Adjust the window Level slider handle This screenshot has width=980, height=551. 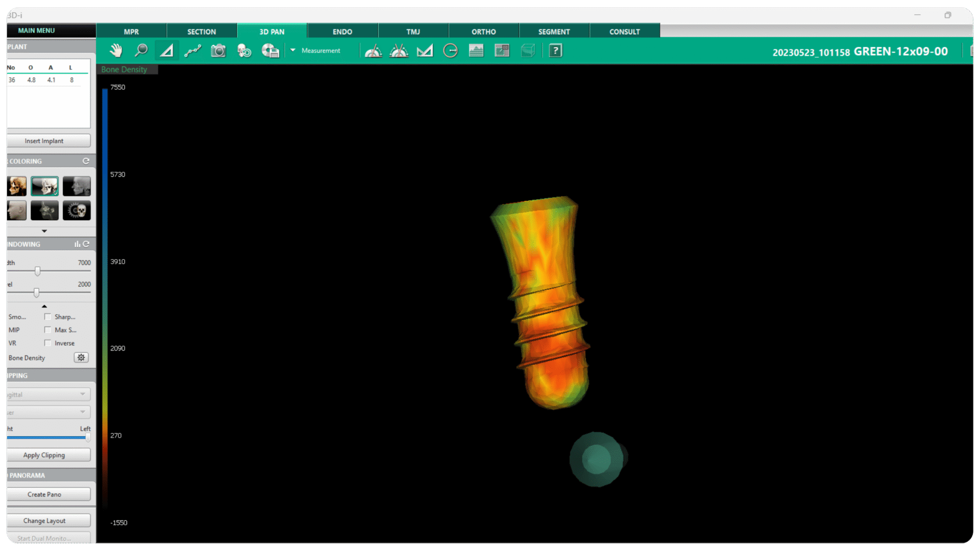[36, 293]
